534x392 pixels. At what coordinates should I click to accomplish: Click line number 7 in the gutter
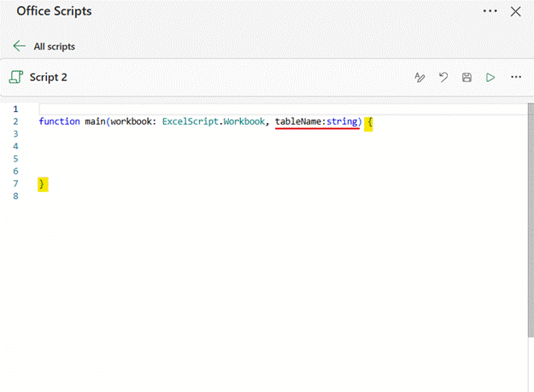(x=15, y=184)
